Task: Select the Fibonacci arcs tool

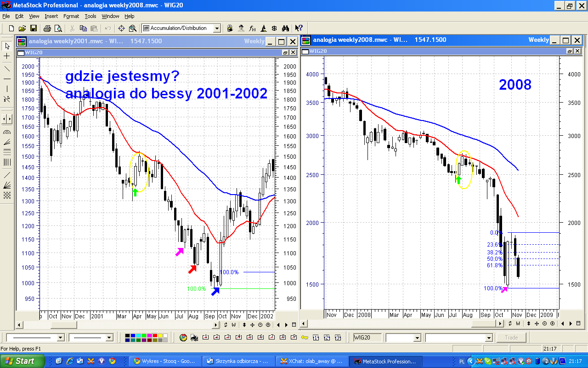Action: pos(7,132)
